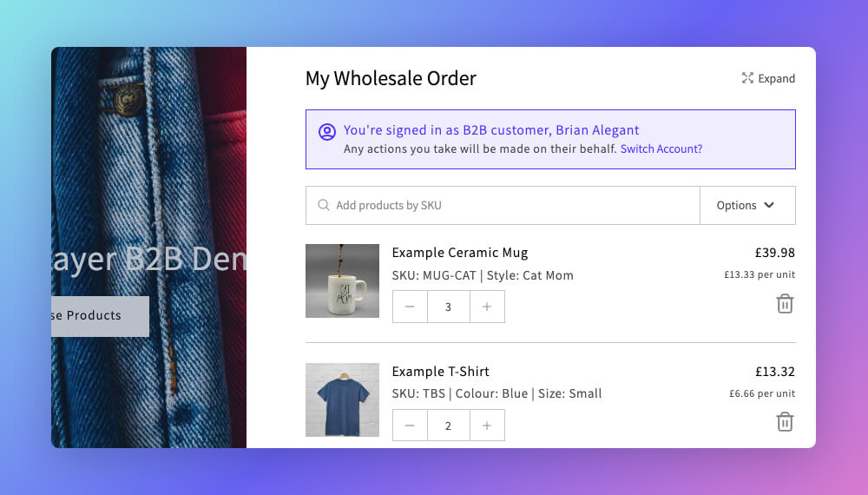Click the Example Ceramic Mug title
868x495 pixels.
pos(460,253)
